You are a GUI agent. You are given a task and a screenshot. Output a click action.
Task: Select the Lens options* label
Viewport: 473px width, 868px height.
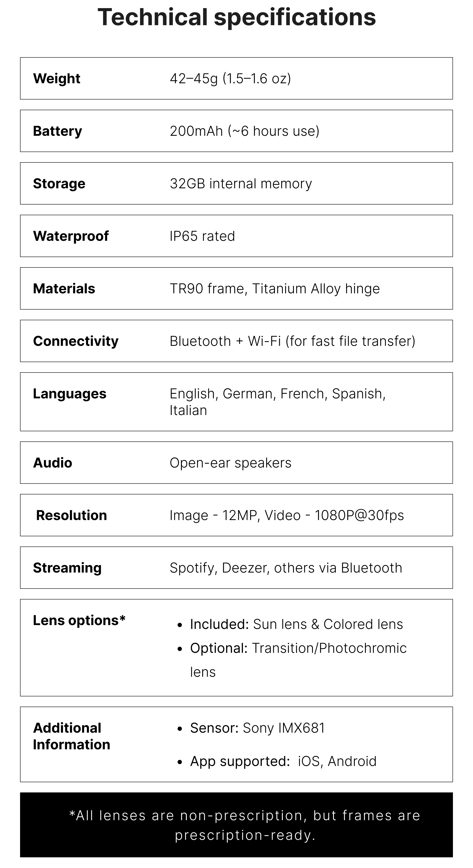click(x=79, y=620)
